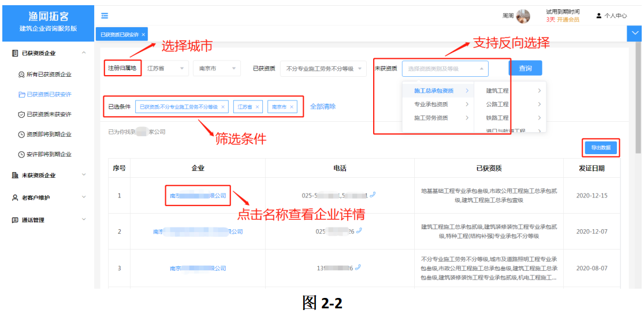Screen dimensions: 644x317
Task: Remove the 江苏省 filter tag
Action: tap(258, 107)
